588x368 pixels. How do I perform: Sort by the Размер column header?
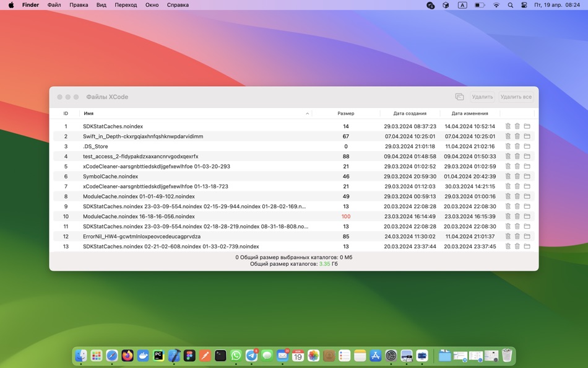pos(346,113)
